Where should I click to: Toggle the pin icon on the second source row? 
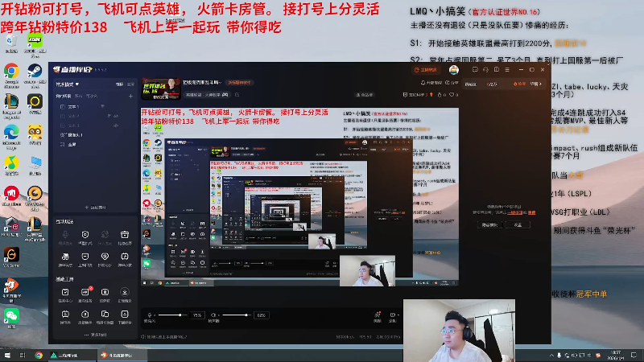(109, 116)
